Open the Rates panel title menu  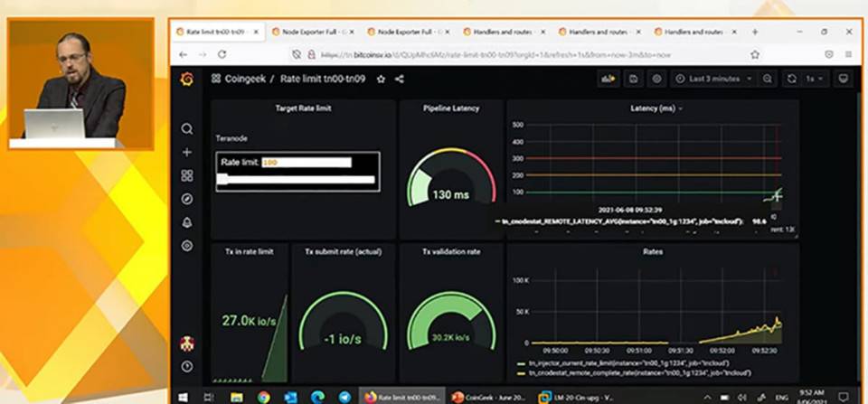pyautogui.click(x=653, y=252)
